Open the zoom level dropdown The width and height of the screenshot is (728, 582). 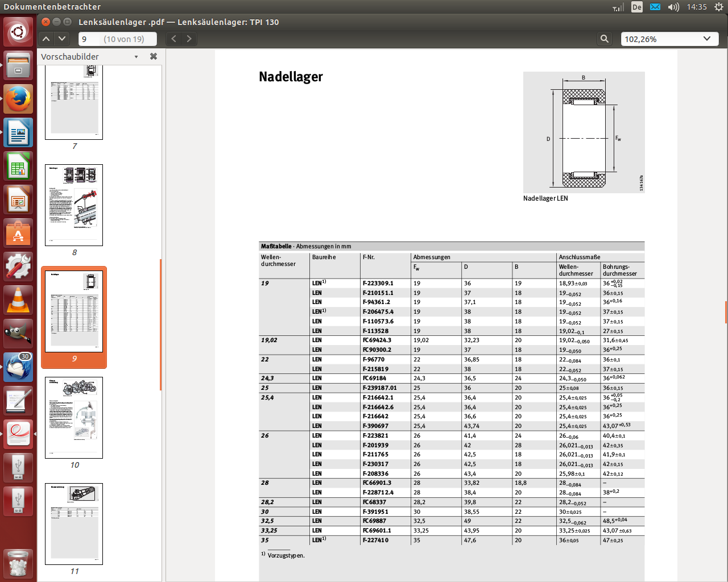click(x=706, y=39)
